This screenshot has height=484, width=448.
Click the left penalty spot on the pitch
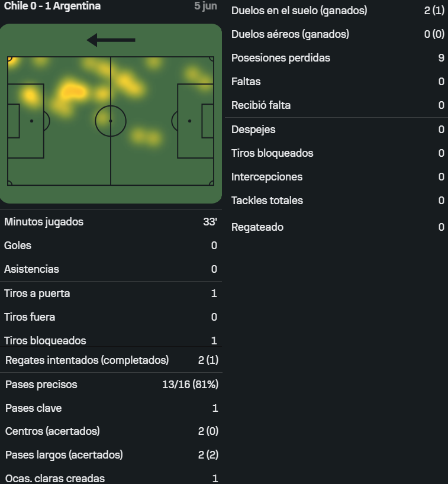(x=31, y=121)
